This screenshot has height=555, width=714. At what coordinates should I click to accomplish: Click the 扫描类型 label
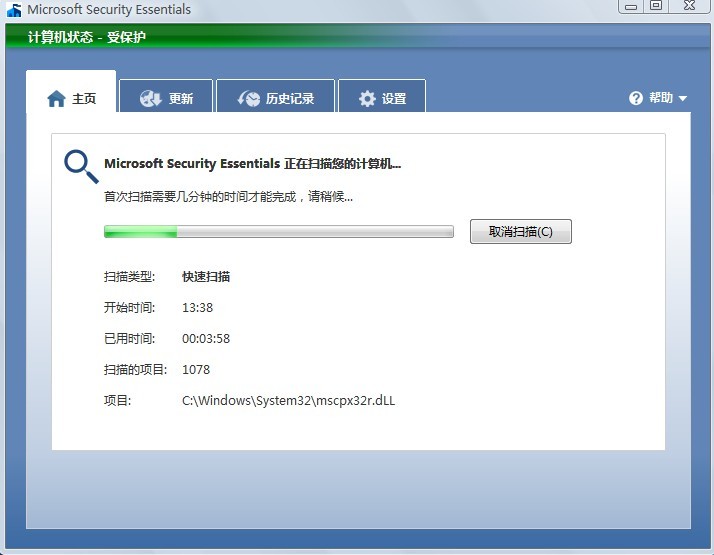coord(129,277)
